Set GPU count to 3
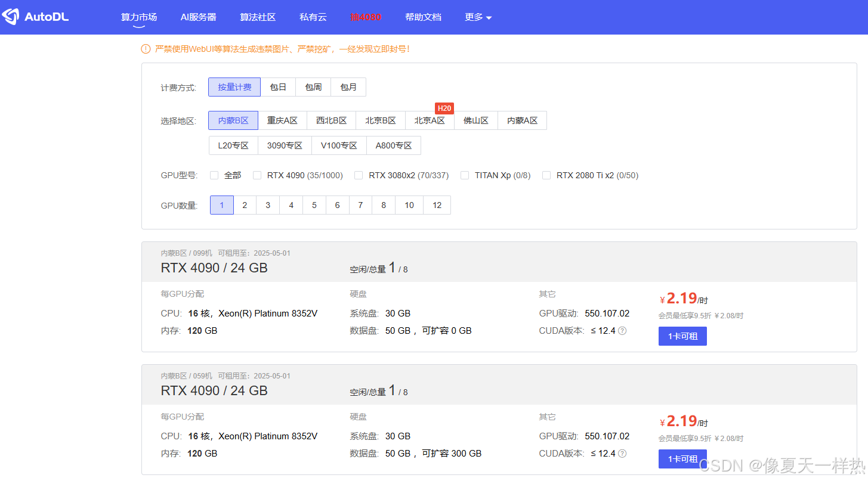The height and width of the screenshot is (481, 868). (268, 205)
